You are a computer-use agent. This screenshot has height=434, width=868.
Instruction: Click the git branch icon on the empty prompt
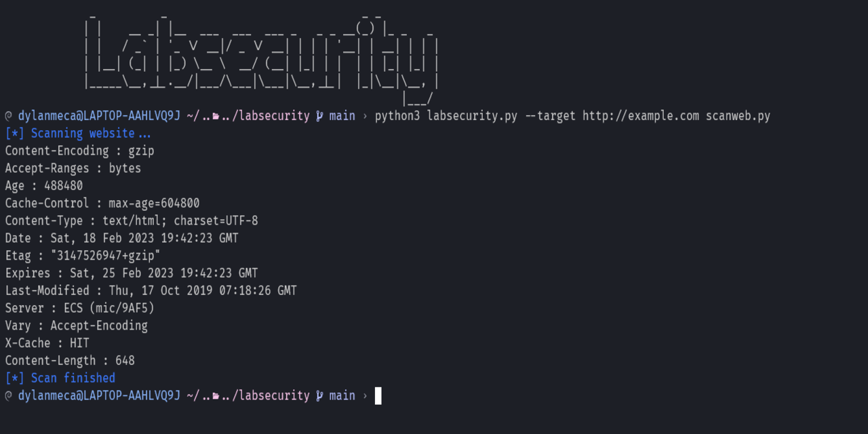[x=319, y=395]
